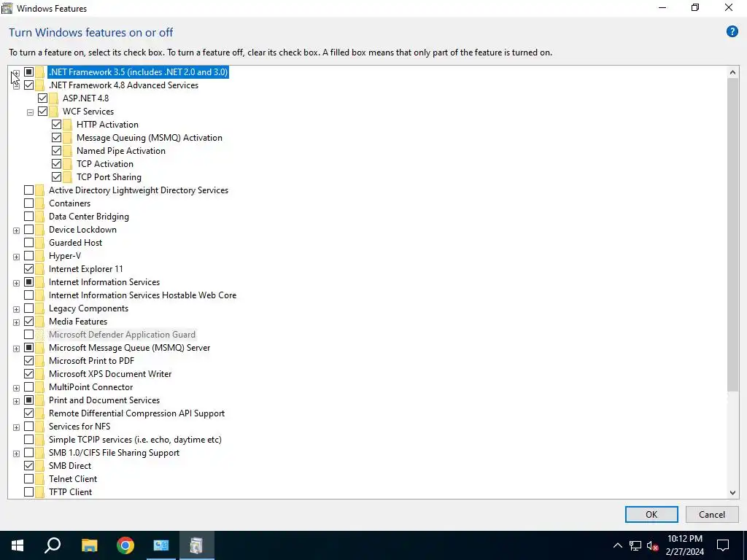
Task: Select Remote Differential Compression API Support row
Action: [136, 413]
